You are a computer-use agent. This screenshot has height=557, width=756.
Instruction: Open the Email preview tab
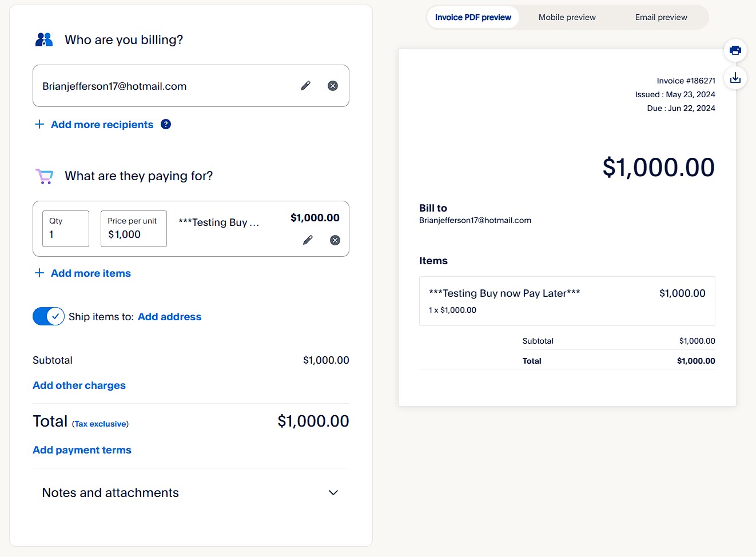pyautogui.click(x=661, y=17)
